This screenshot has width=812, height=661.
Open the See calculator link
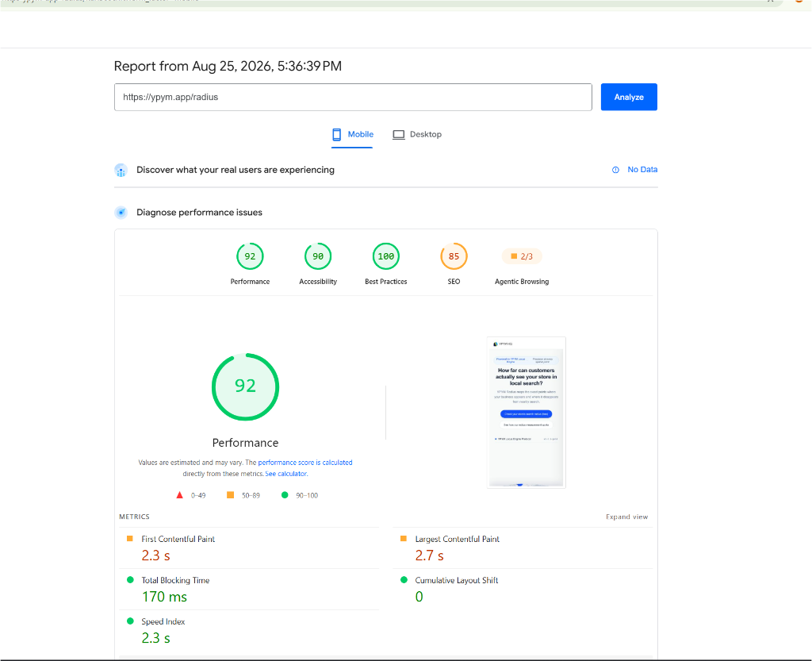pyautogui.click(x=285, y=474)
